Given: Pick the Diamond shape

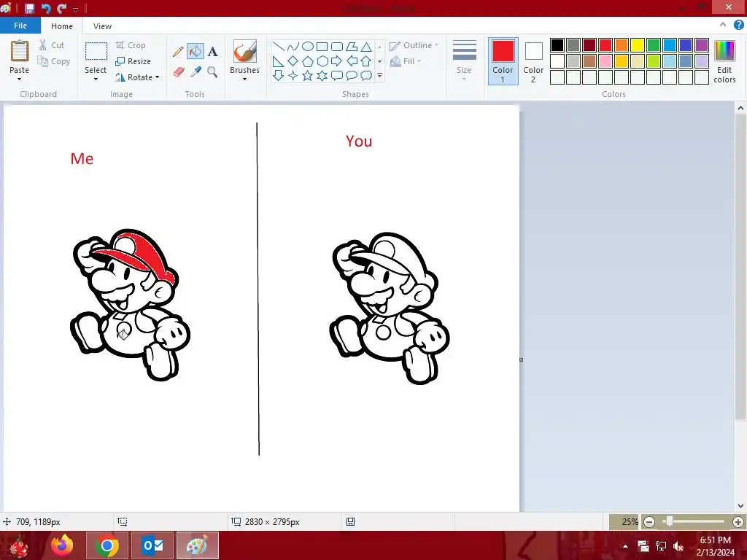Looking at the screenshot, I should pos(293,61).
